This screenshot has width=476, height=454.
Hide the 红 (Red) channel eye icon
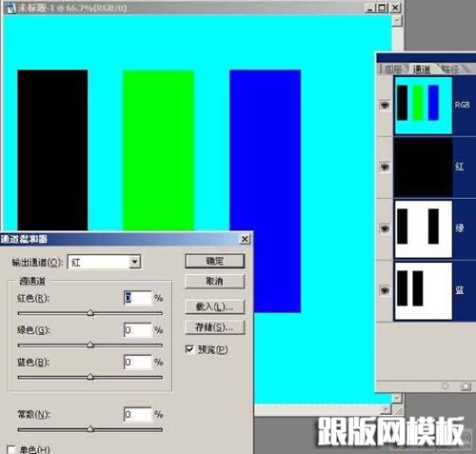pyautogui.click(x=385, y=167)
